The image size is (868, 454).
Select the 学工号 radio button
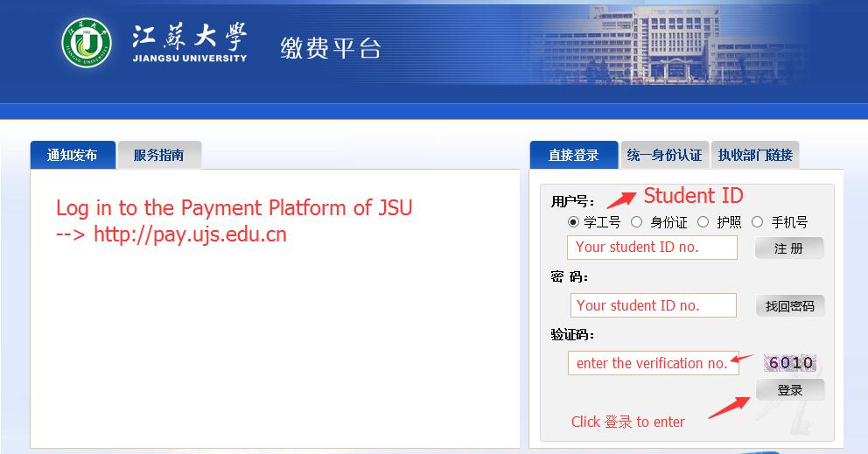pos(573,222)
